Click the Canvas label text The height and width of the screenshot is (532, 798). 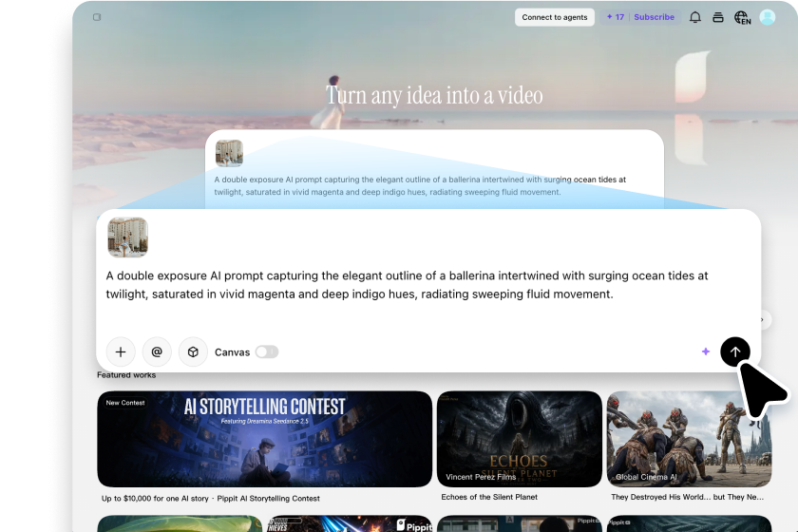click(x=232, y=352)
